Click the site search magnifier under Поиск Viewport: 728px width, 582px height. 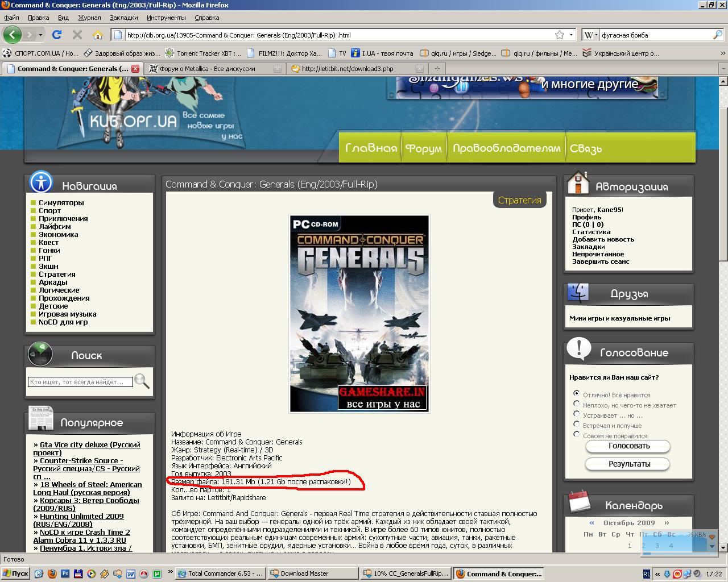pyautogui.click(x=142, y=381)
